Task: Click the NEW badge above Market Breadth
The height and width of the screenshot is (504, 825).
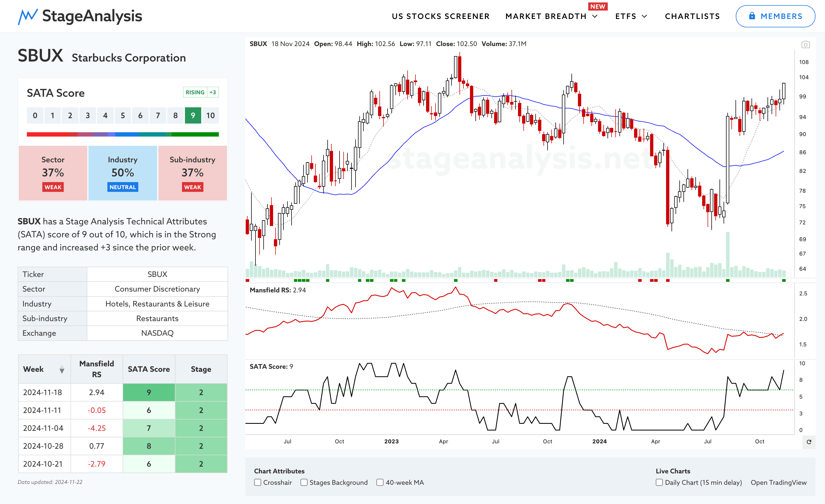Action: point(598,6)
